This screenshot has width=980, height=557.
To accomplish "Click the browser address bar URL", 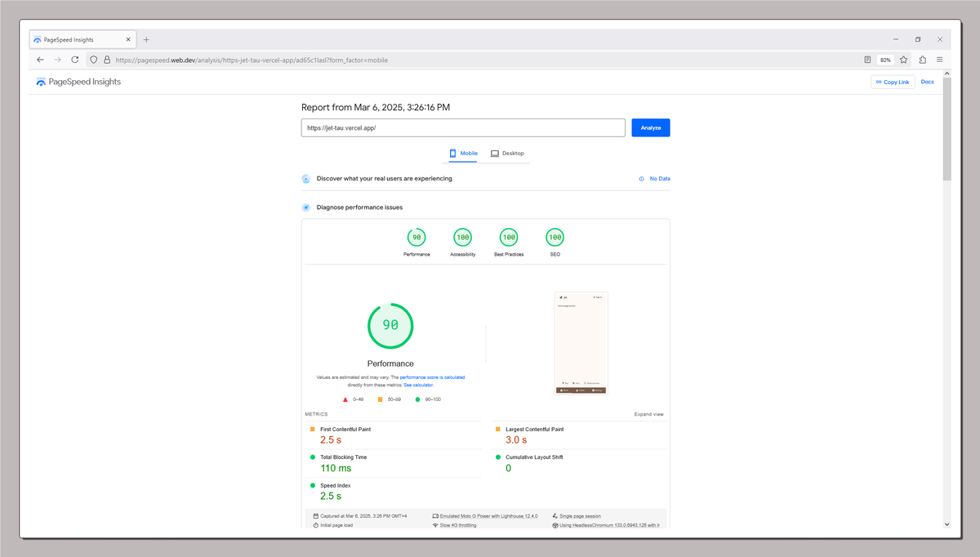I will [x=252, y=60].
